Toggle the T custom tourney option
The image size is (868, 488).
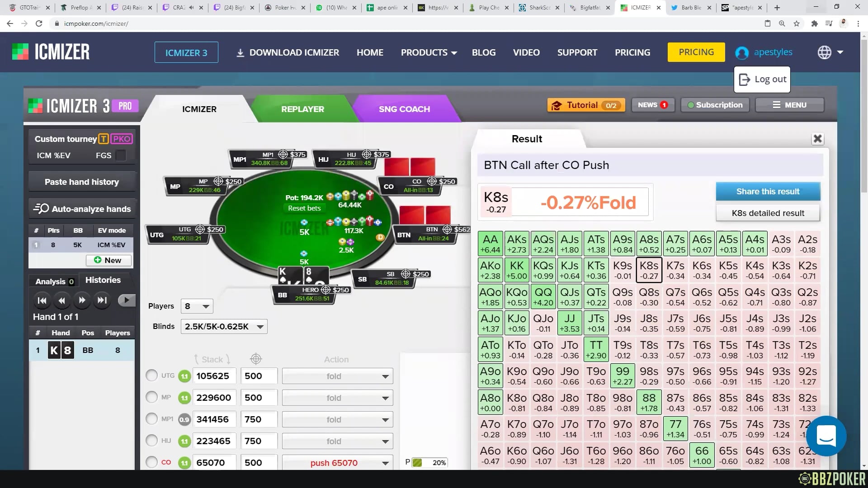(x=104, y=139)
